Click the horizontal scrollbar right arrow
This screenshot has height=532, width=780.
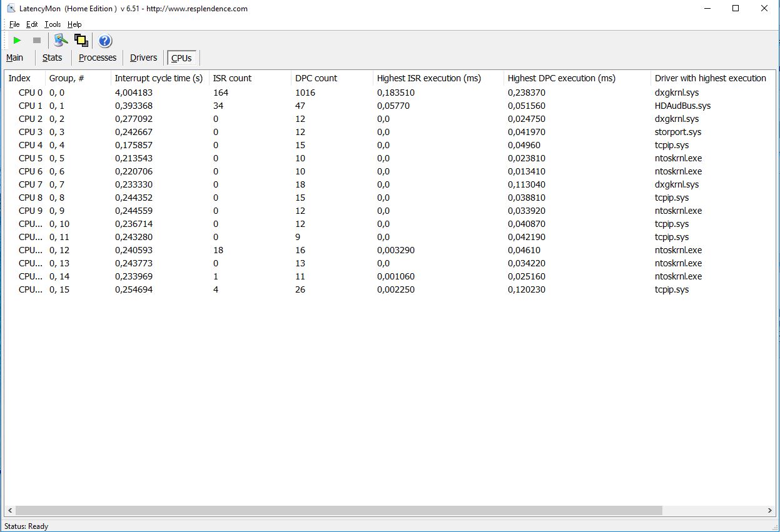[770, 511]
